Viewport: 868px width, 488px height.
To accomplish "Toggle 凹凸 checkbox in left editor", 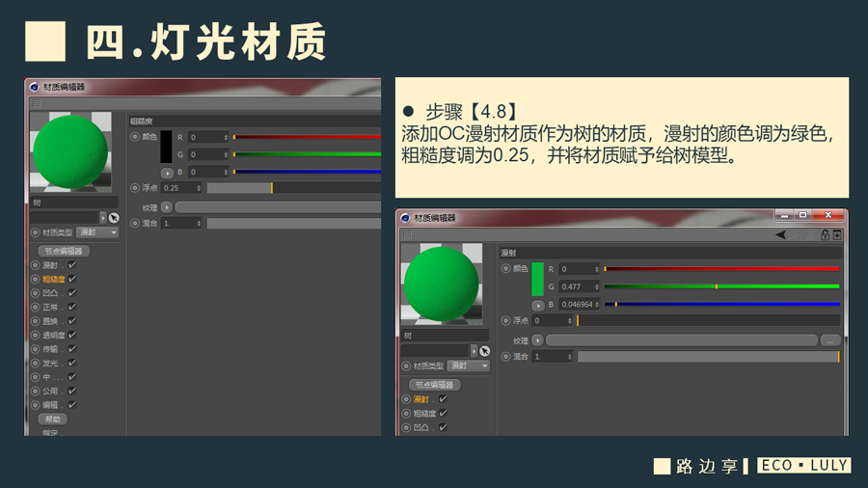I will 72,292.
